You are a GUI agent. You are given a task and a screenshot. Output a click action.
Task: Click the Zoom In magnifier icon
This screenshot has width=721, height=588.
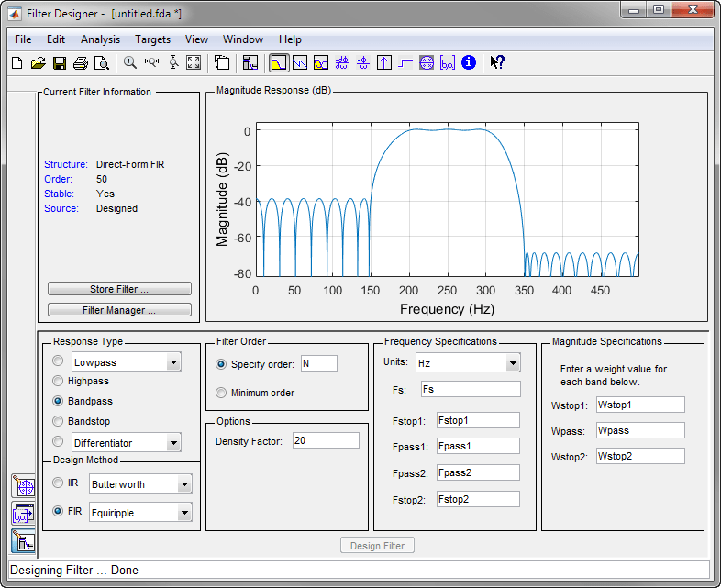click(x=130, y=62)
